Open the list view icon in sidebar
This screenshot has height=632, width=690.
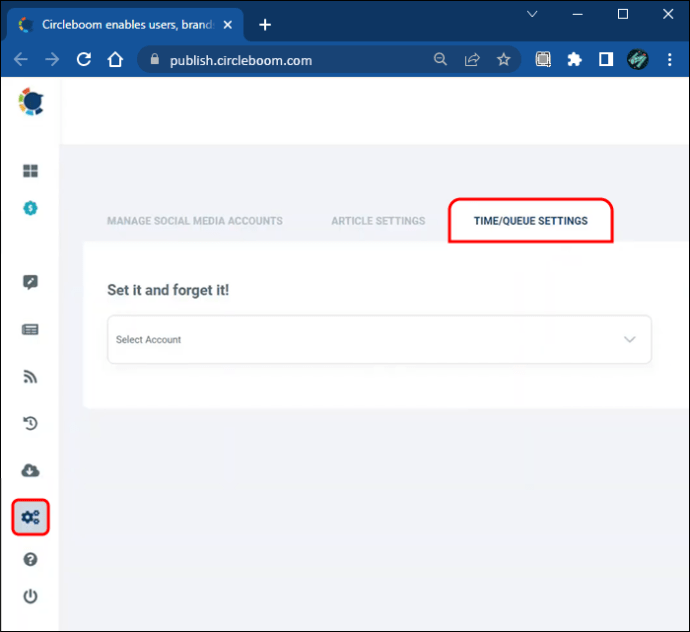[30, 329]
